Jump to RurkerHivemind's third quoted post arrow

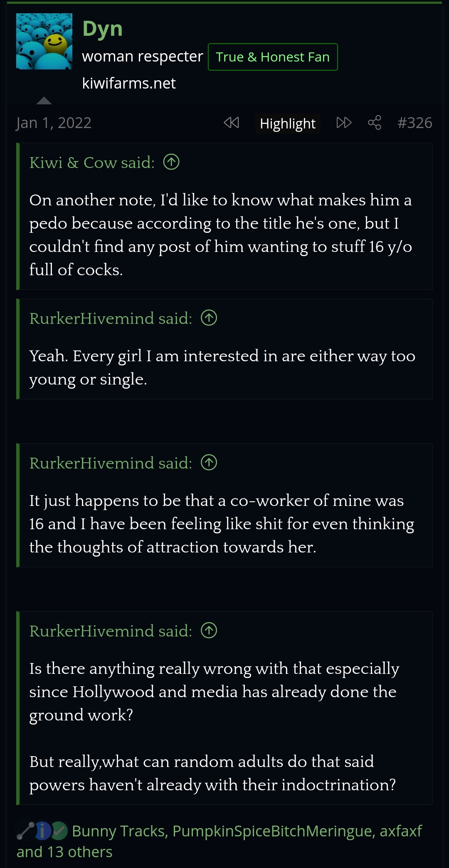point(209,631)
